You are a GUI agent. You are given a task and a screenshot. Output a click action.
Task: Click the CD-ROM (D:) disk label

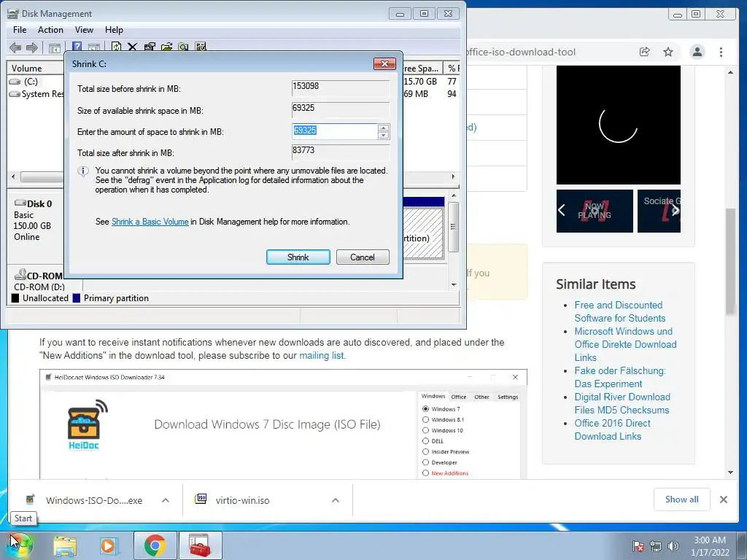39,287
